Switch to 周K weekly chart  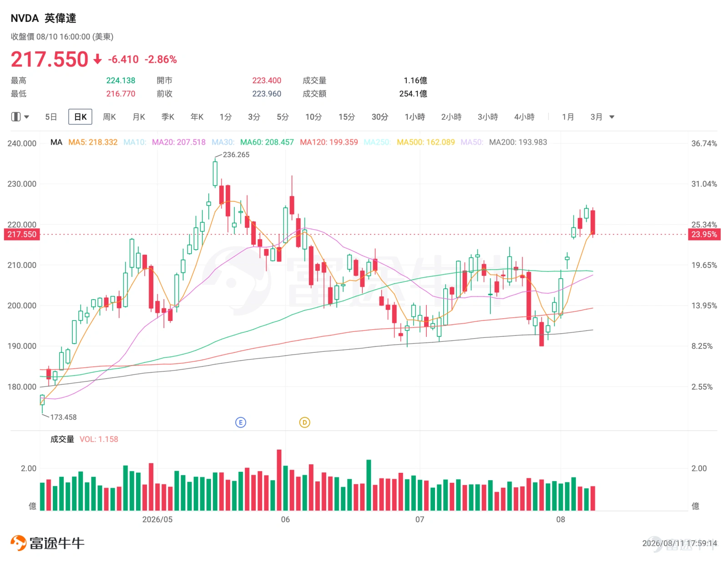(x=109, y=117)
